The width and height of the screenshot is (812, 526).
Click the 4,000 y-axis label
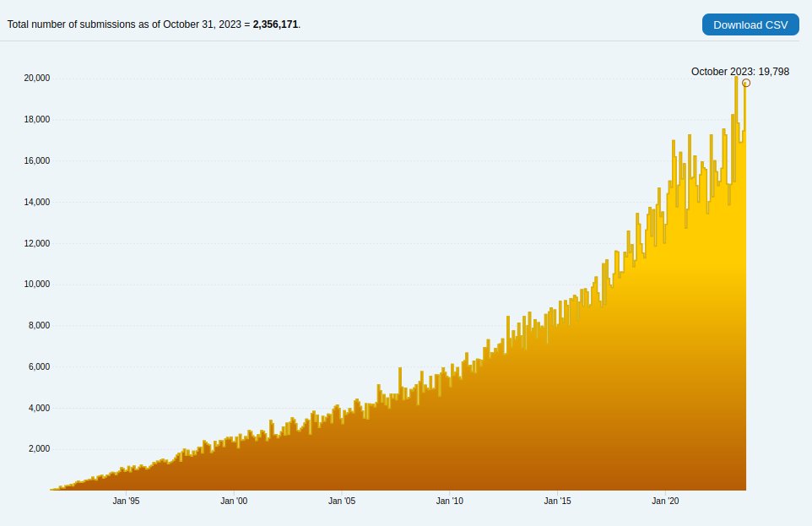(39, 408)
